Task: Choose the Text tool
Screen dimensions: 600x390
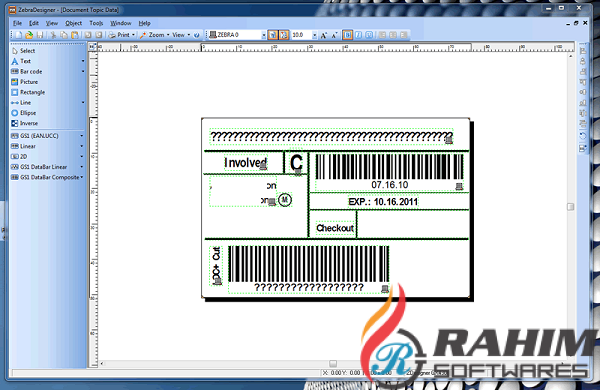Action: (21, 61)
